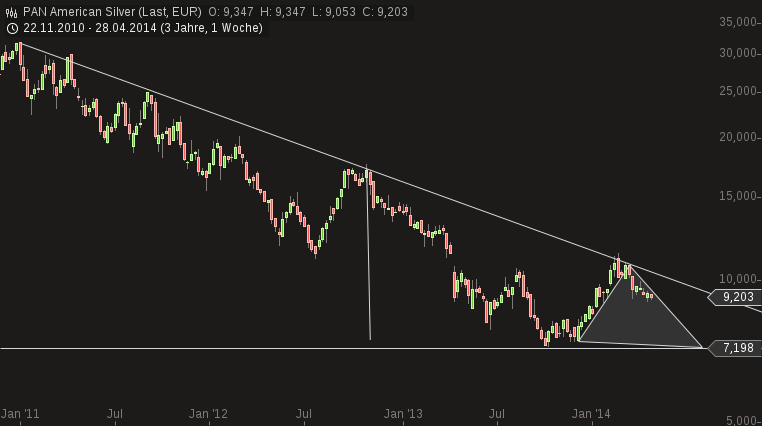Click the 15,000 price axis label
Viewport: 762px width, 426px height.
(739, 196)
